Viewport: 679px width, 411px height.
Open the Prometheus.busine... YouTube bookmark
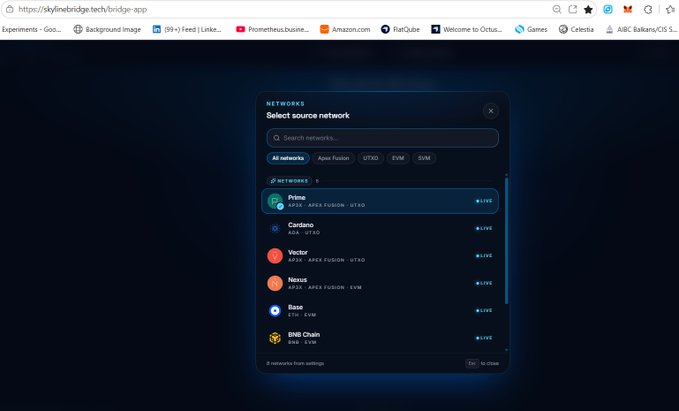click(272, 29)
